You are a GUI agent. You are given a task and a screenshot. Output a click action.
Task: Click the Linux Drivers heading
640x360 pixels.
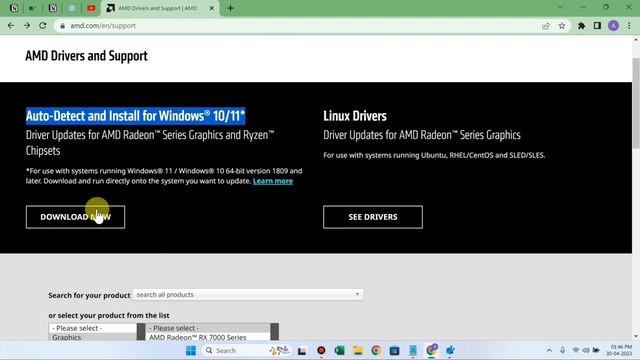(355, 116)
